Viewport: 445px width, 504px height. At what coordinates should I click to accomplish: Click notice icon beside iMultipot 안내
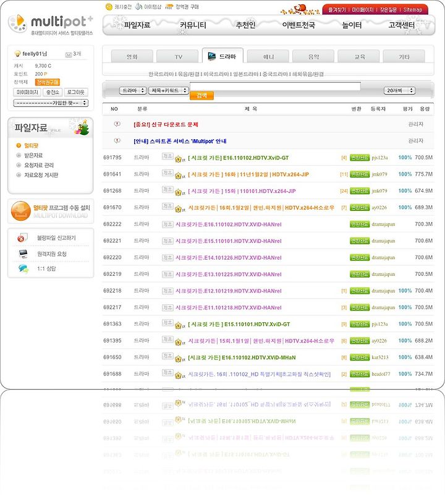click(x=117, y=141)
